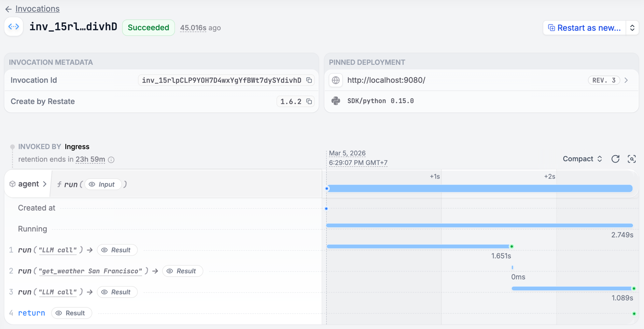Viewport: 644px width, 329px height.
Task: Open the Invocations breadcrumb link
Action: pyautogui.click(x=37, y=9)
